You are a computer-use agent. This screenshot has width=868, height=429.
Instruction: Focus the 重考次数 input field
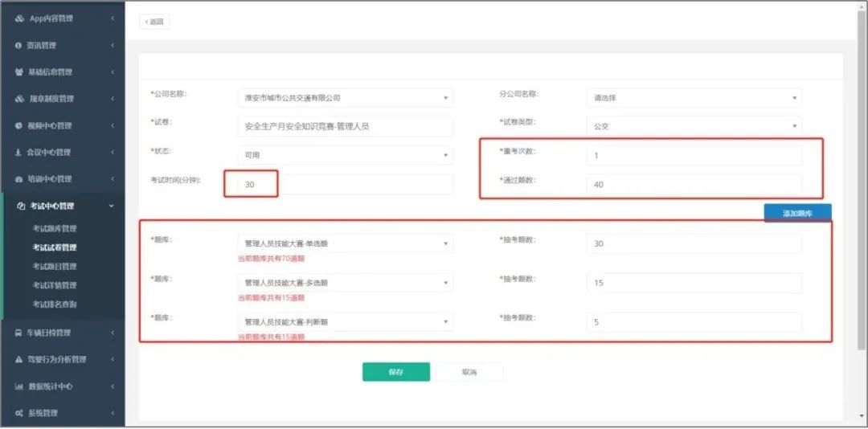click(694, 156)
